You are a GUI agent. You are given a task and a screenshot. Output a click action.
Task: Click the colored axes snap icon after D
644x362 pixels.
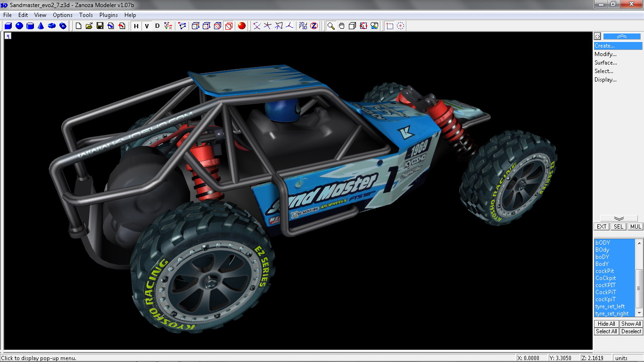(x=168, y=26)
